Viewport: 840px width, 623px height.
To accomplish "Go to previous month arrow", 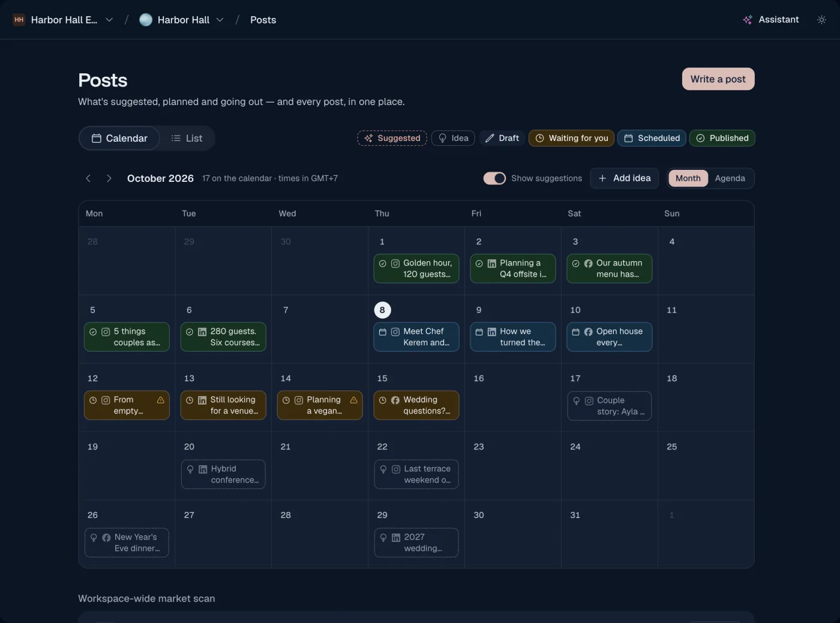I will pos(88,178).
